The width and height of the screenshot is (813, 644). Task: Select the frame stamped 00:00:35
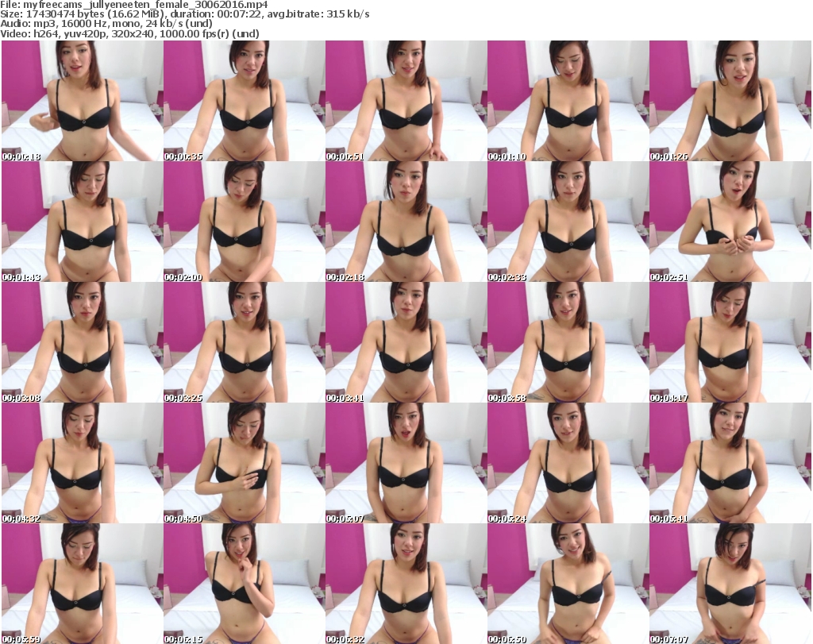(245, 101)
